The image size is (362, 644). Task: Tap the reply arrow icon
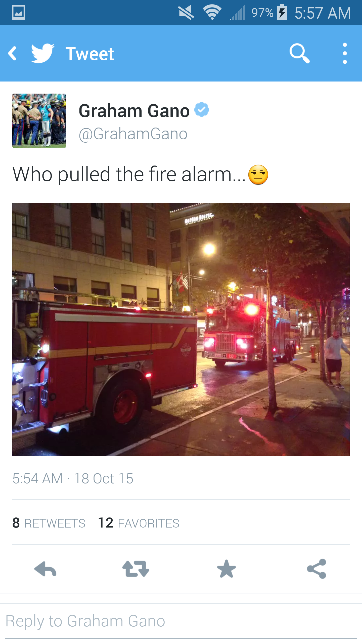[45, 569]
